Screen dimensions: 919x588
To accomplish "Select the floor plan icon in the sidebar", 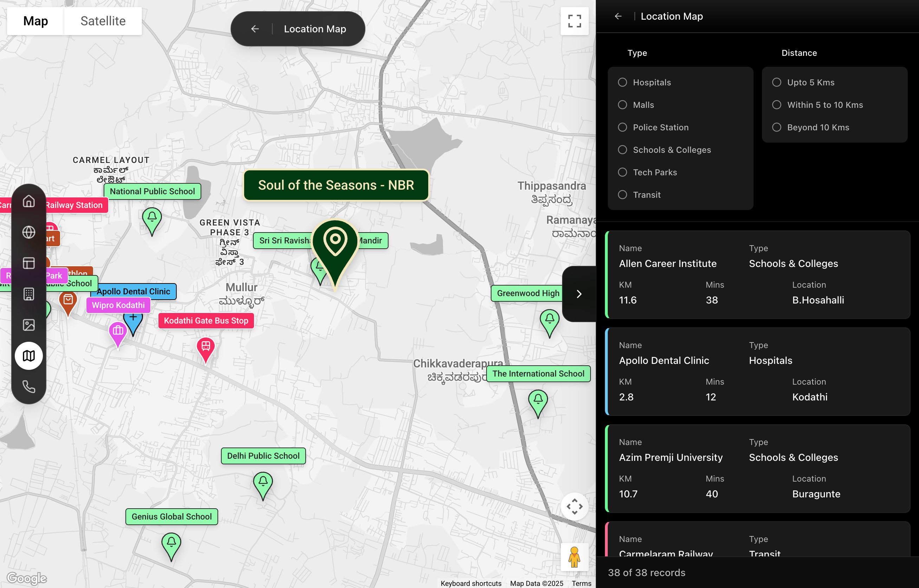I will click(x=30, y=263).
